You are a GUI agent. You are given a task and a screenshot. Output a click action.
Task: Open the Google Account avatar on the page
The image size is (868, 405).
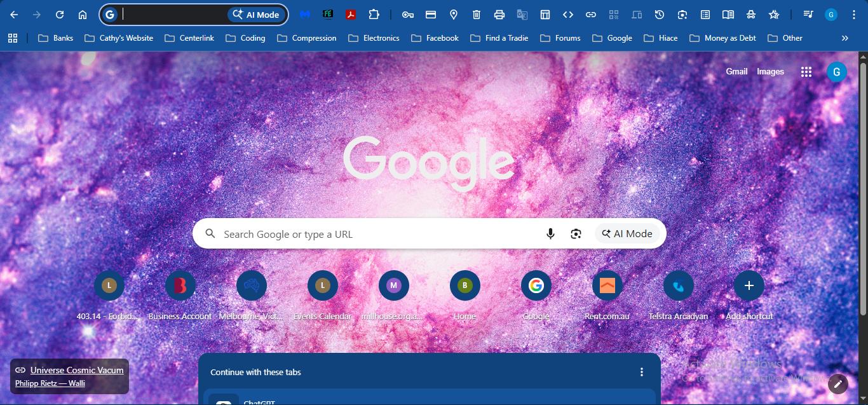837,72
